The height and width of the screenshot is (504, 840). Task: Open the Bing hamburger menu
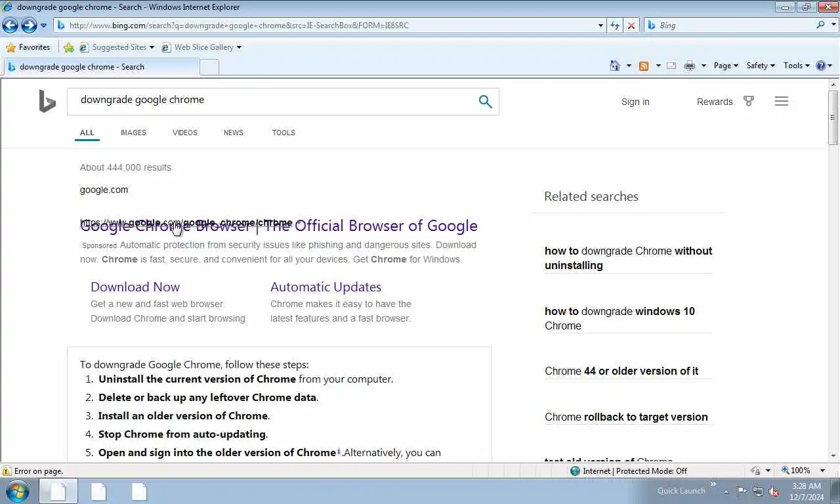[x=781, y=101]
